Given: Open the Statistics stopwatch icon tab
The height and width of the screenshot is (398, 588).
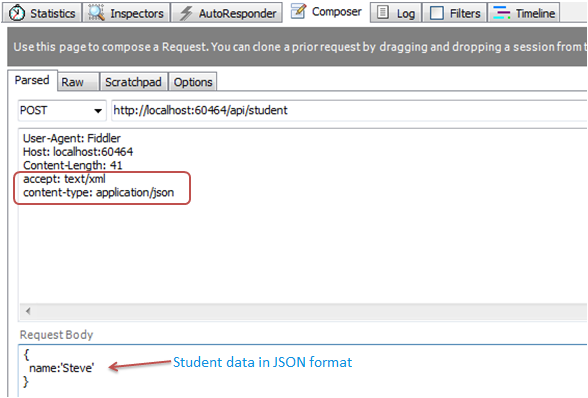Looking at the screenshot, I should pyautogui.click(x=17, y=13).
